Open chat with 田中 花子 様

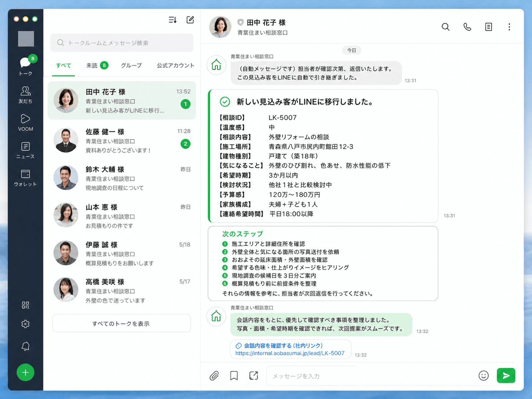(122, 101)
